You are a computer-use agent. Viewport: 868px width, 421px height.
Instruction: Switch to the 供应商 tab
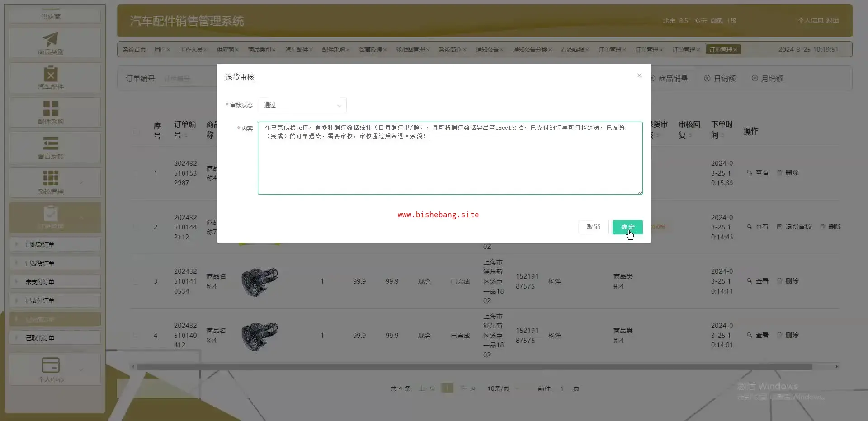225,50
